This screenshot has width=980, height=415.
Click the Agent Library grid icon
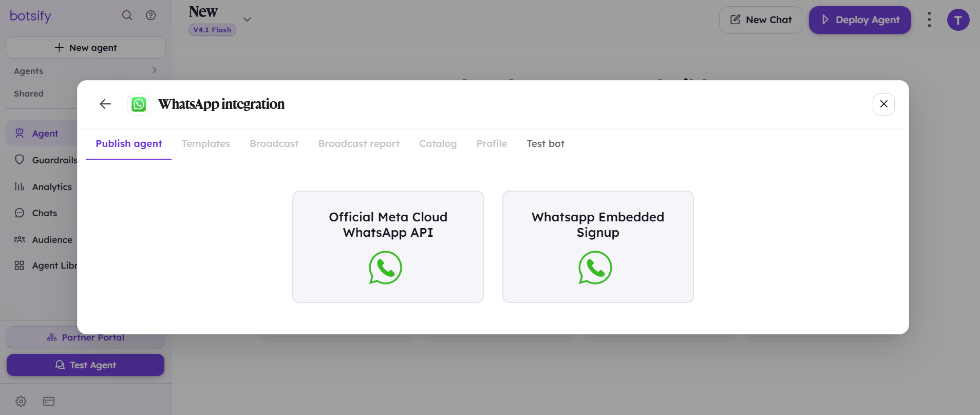20,266
